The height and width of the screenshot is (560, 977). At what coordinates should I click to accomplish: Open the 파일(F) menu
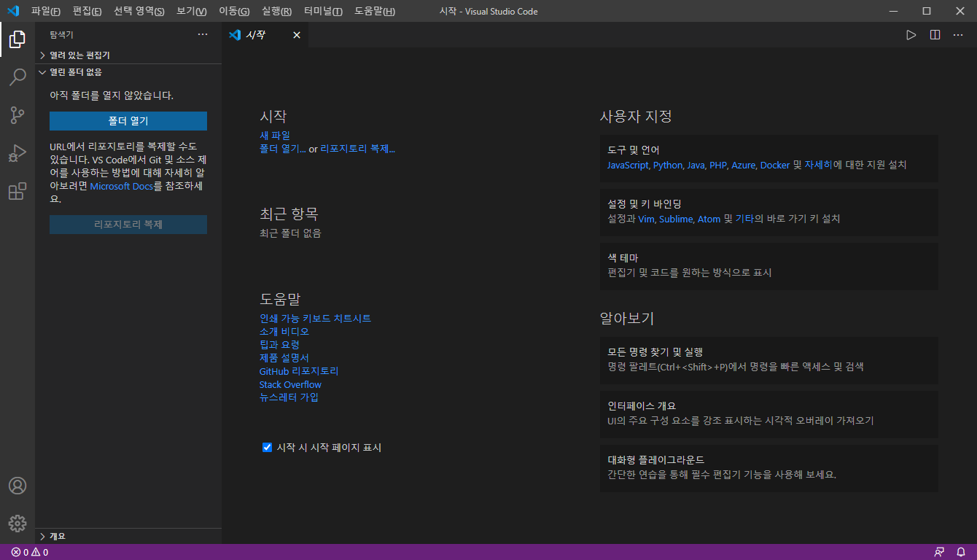46,11
